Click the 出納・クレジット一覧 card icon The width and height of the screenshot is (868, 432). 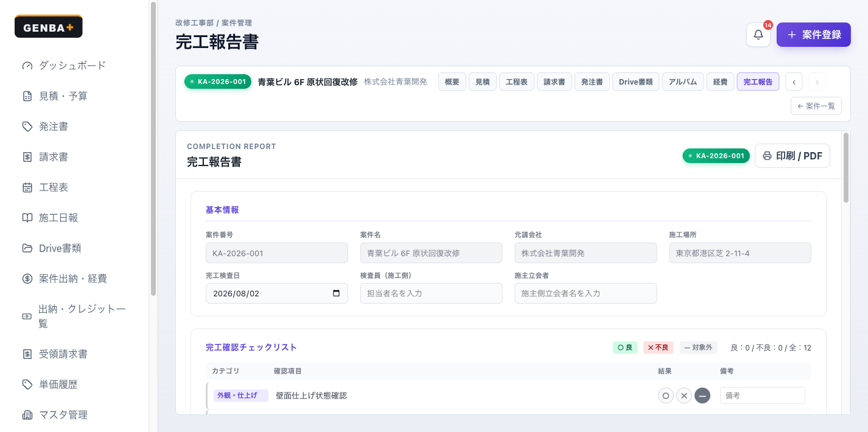coord(27,316)
